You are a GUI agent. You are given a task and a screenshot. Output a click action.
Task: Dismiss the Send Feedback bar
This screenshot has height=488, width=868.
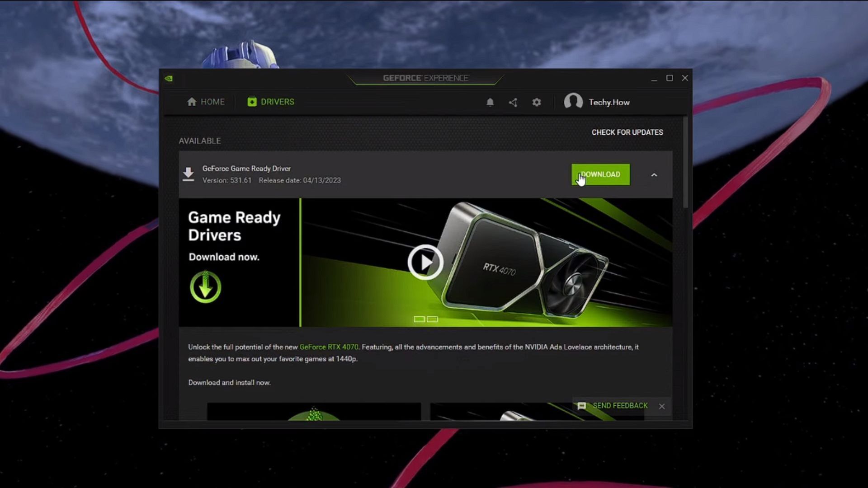coord(662,406)
